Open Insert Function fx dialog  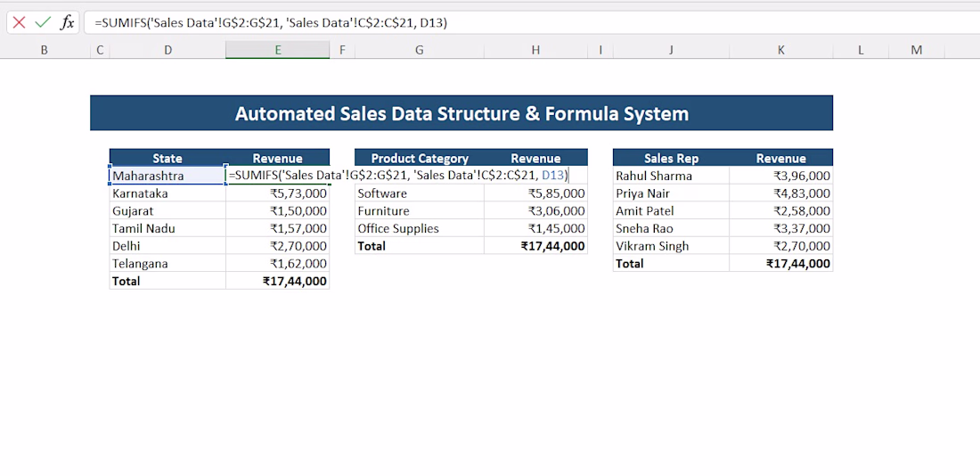click(67, 23)
